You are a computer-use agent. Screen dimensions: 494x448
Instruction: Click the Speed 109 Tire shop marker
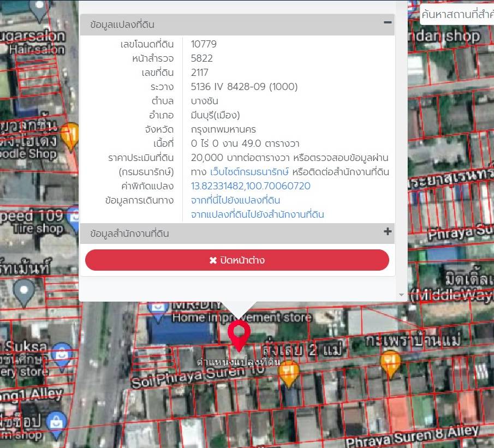[73, 219]
